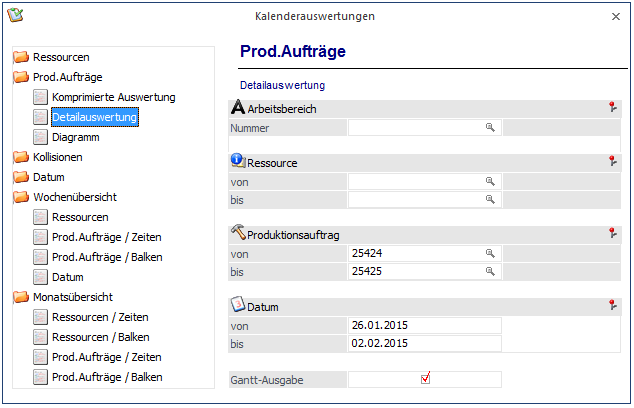The width and height of the screenshot is (634, 408).
Task: Select Komprimierte Auswertung in tree
Action: pyautogui.click(x=113, y=97)
